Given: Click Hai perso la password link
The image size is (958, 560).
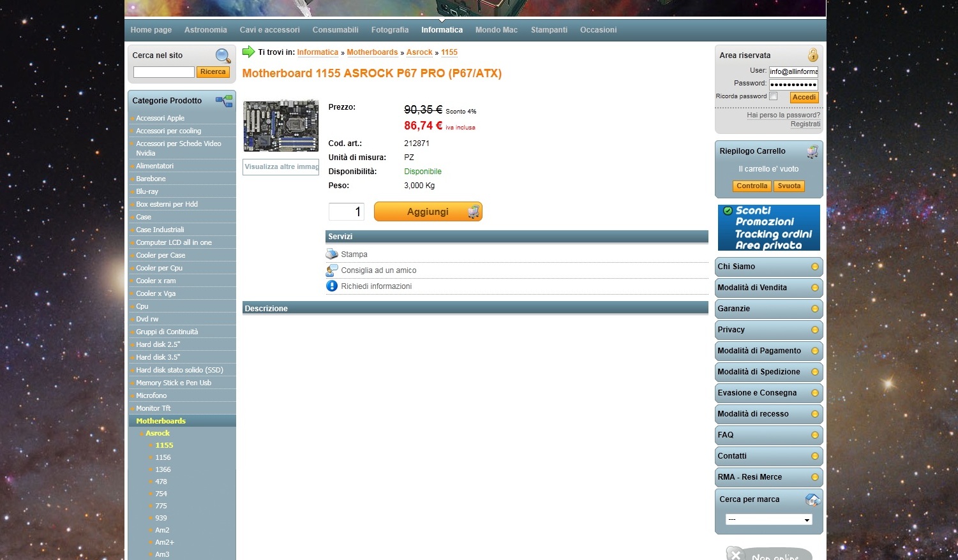Looking at the screenshot, I should click(x=784, y=115).
